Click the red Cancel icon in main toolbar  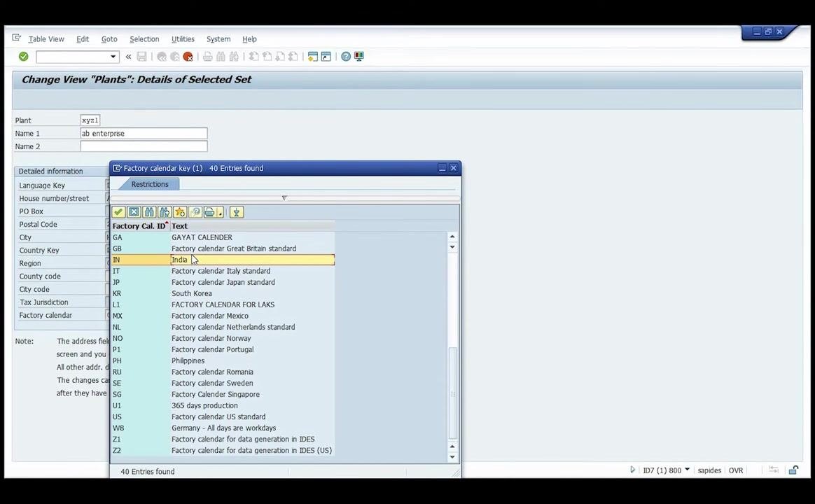[x=188, y=57]
